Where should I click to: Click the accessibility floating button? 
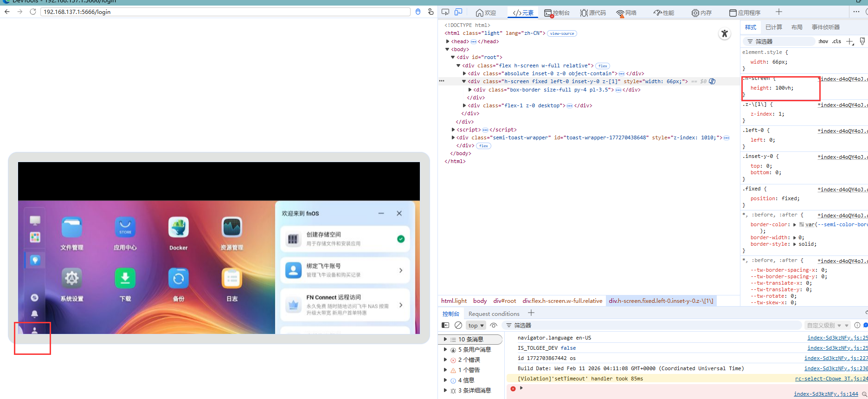[x=725, y=33]
